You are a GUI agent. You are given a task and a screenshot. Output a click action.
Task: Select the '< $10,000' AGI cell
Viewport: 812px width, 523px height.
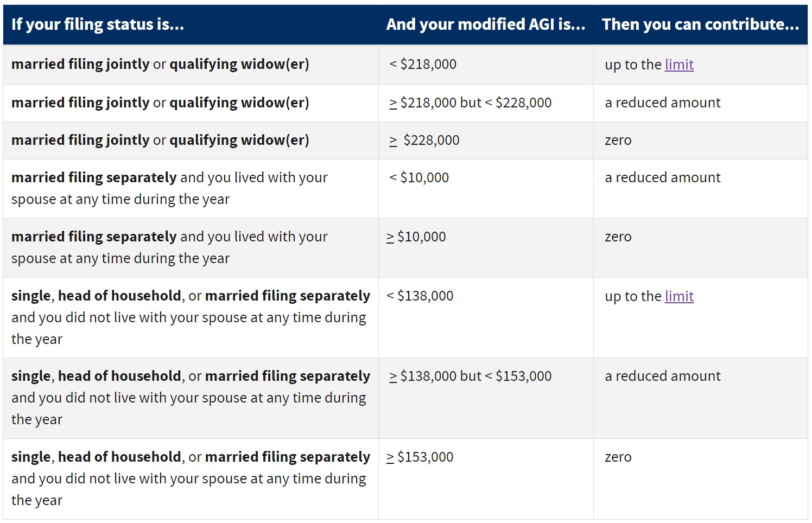486,189
